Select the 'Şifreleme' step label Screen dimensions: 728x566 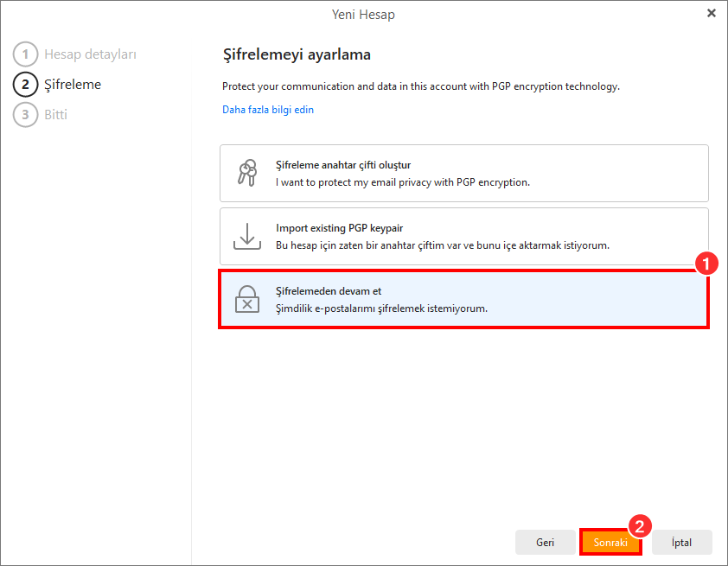73,85
